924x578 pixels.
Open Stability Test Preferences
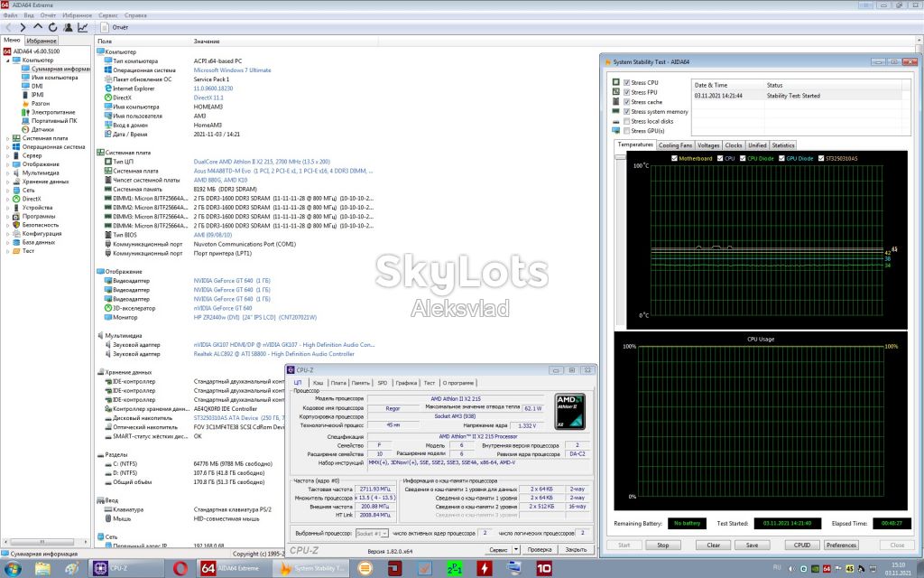point(841,545)
